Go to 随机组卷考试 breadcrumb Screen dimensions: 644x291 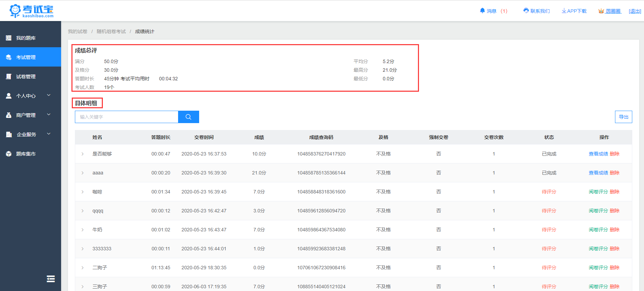(111, 31)
